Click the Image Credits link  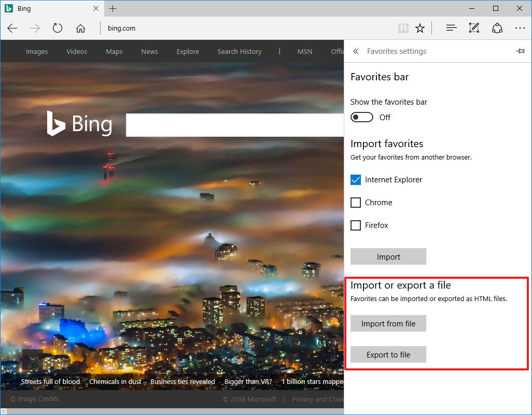click(35, 399)
